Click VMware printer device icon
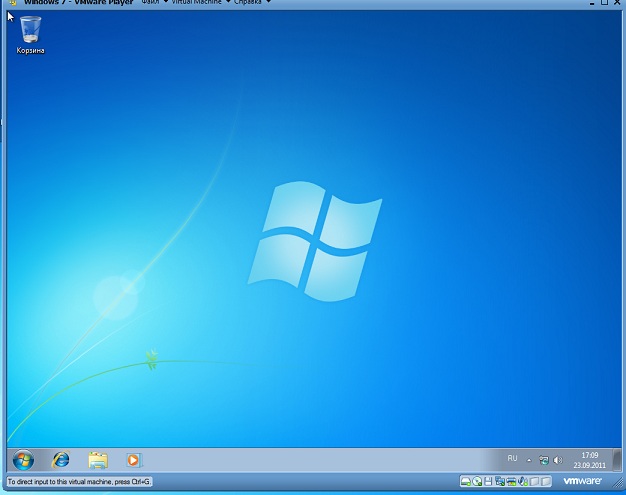 point(511,481)
